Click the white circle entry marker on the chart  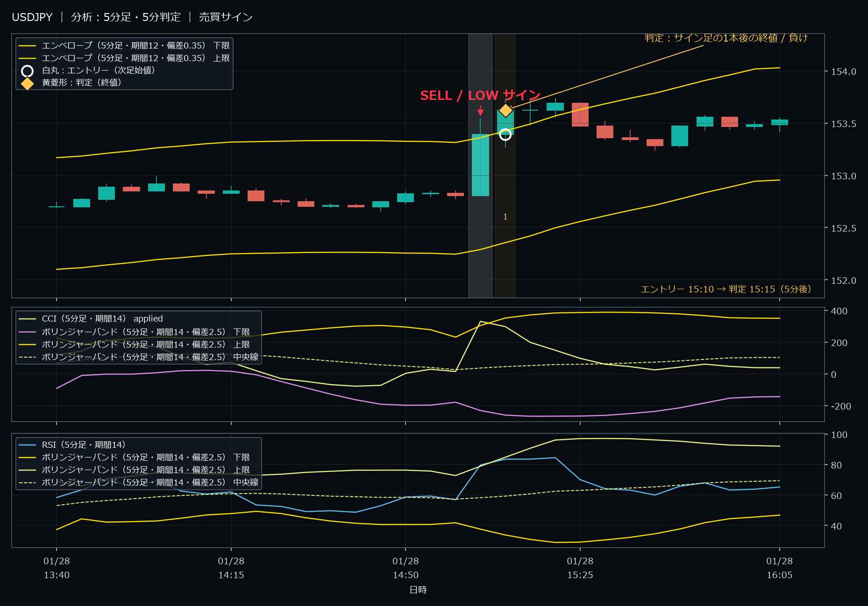[505, 135]
